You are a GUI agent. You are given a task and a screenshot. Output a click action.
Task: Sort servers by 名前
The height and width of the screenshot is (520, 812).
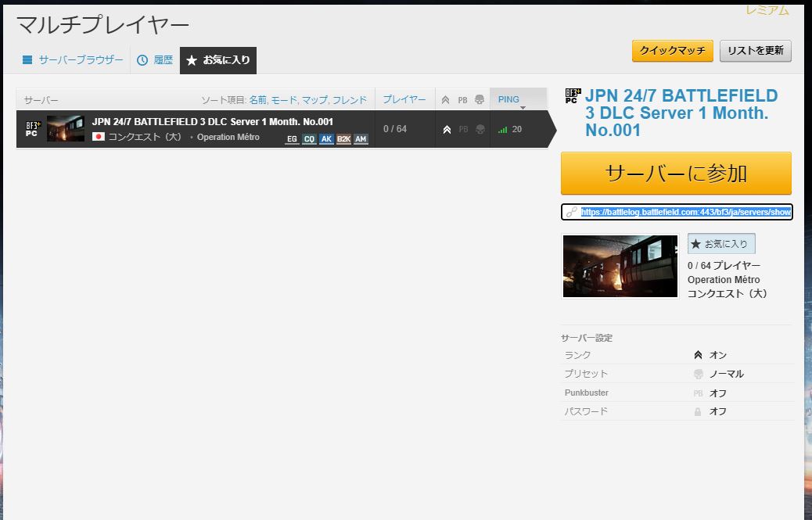coord(257,100)
